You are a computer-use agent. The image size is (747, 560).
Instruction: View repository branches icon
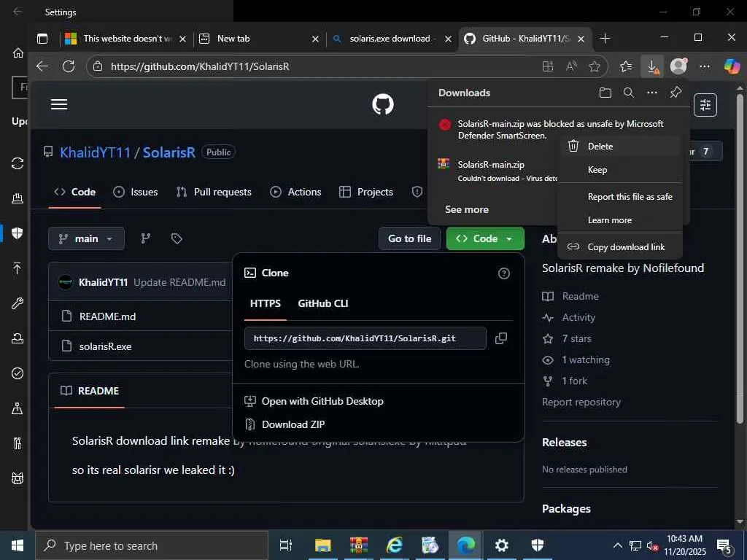(146, 238)
